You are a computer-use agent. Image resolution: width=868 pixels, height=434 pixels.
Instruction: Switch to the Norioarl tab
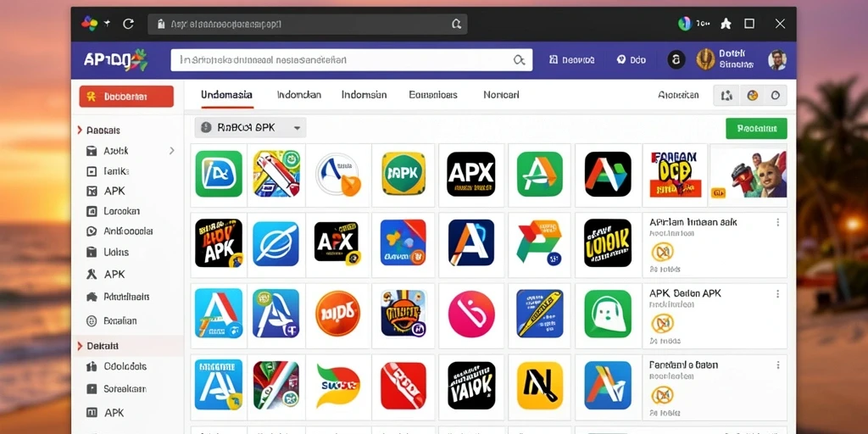pos(501,95)
